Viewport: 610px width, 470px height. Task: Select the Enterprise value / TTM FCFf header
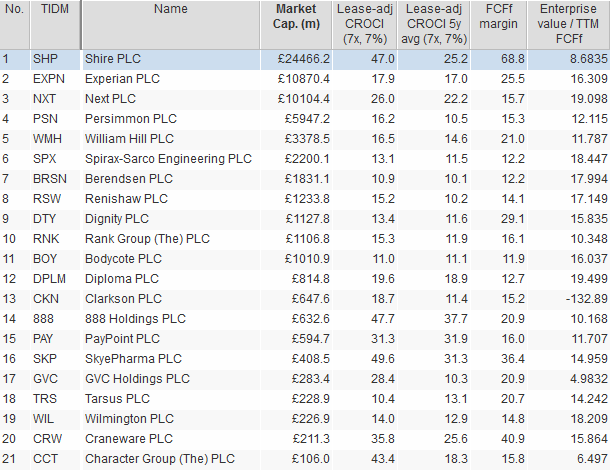pos(568,25)
